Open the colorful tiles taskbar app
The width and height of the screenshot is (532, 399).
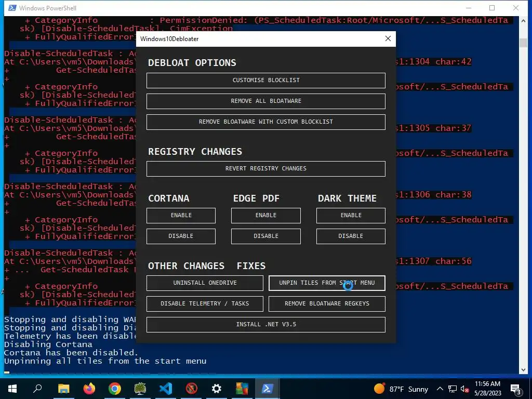(242, 389)
